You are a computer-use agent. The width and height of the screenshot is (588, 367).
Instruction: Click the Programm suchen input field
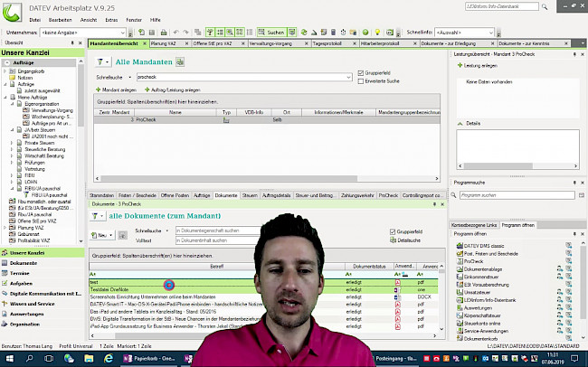(x=517, y=195)
